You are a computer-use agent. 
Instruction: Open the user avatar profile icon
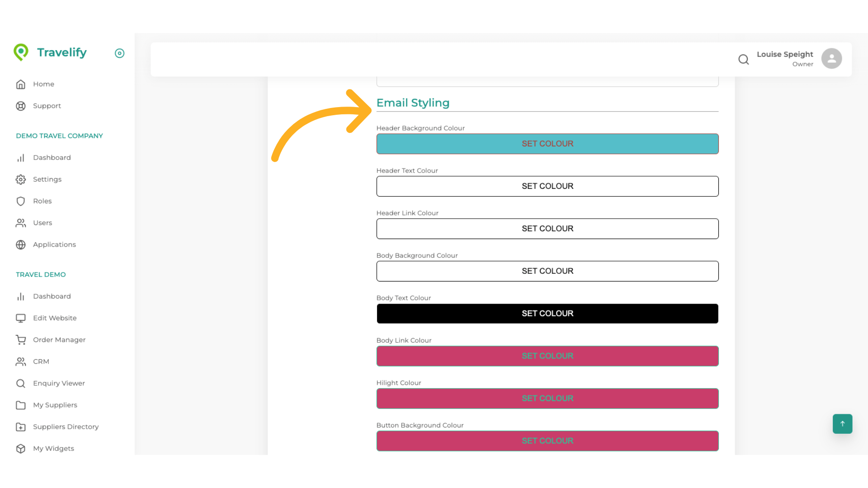[x=831, y=59]
